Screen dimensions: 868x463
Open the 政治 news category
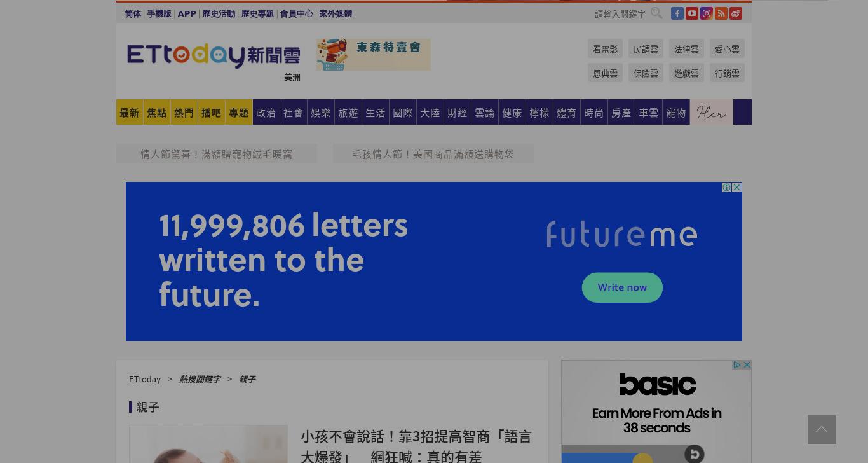[x=266, y=112]
